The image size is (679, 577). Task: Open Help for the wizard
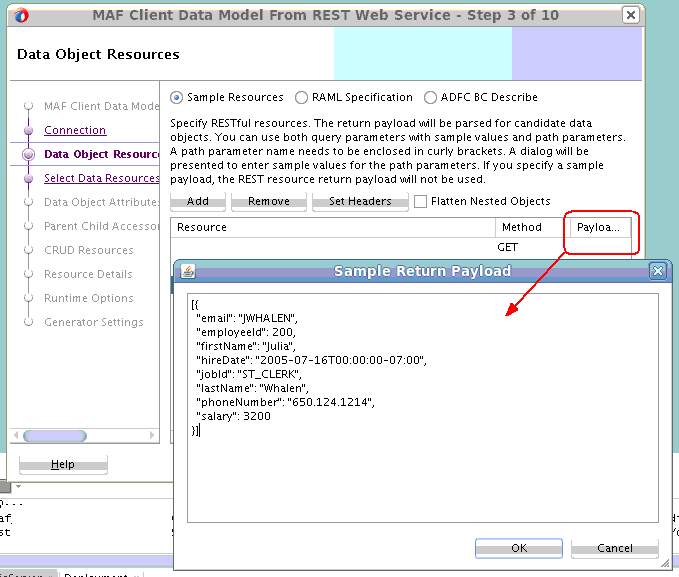point(63,464)
